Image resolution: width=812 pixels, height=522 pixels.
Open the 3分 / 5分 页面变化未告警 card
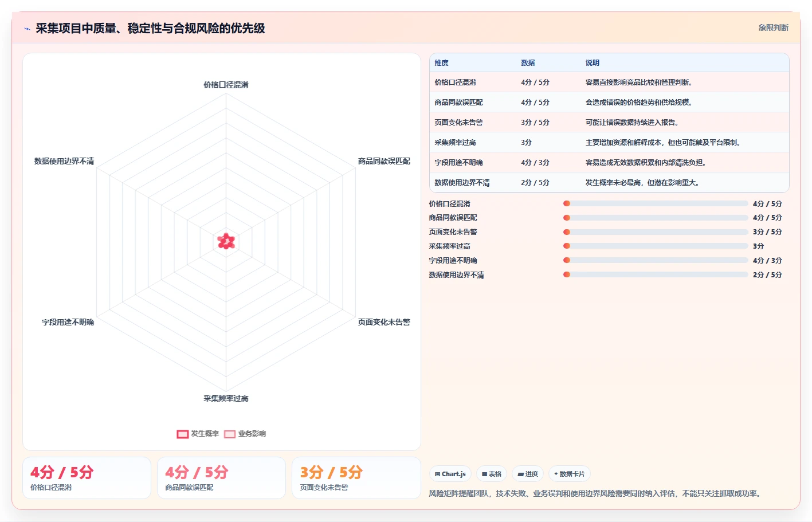tap(356, 478)
